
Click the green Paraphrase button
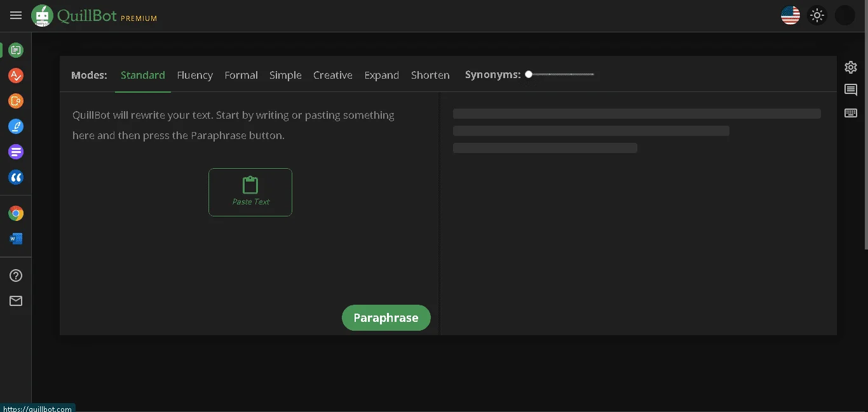(386, 318)
